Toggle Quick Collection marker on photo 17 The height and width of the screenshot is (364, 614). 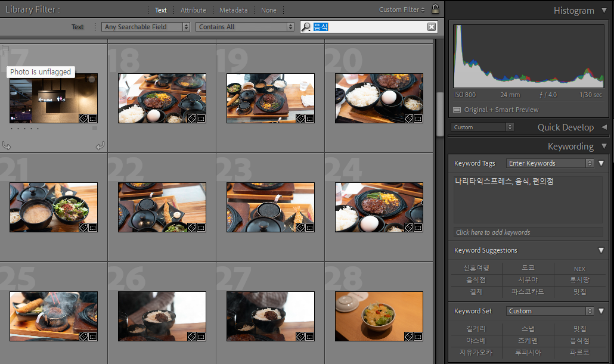tap(91, 79)
